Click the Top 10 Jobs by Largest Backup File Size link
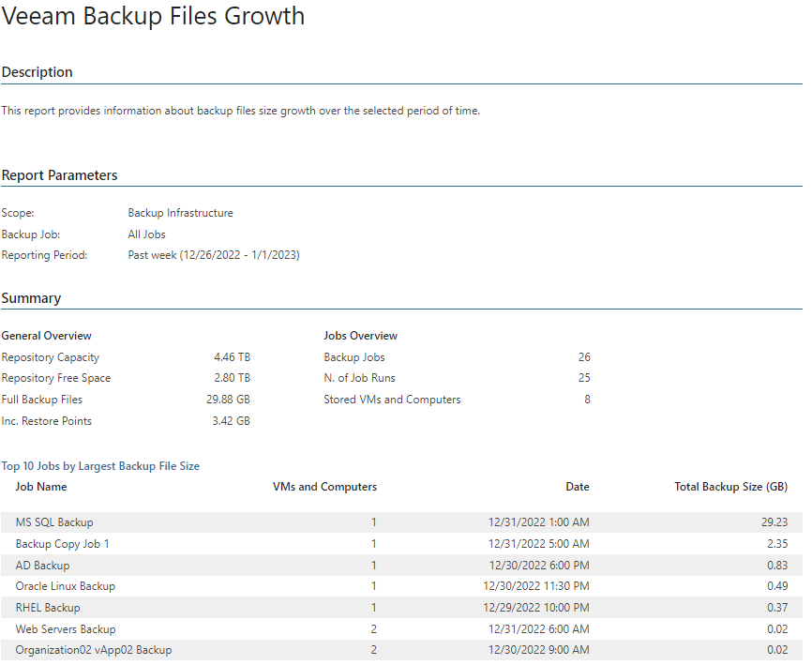The image size is (812, 665). pyautogui.click(x=100, y=466)
